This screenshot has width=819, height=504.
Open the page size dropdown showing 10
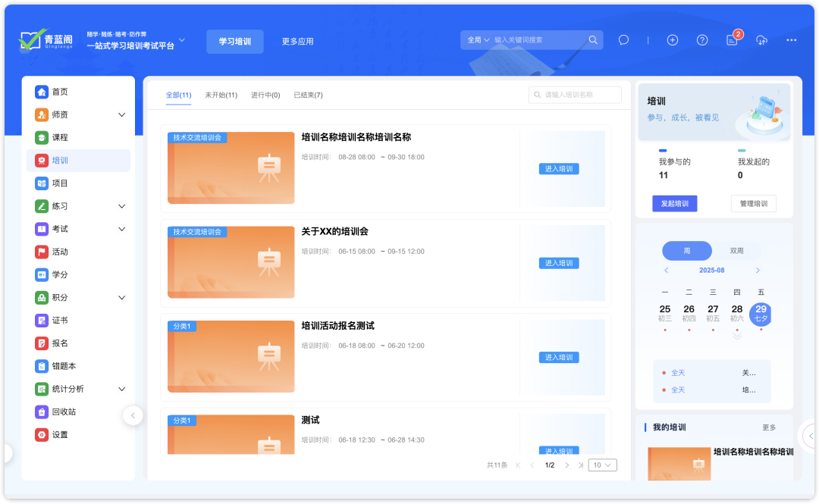click(x=602, y=465)
